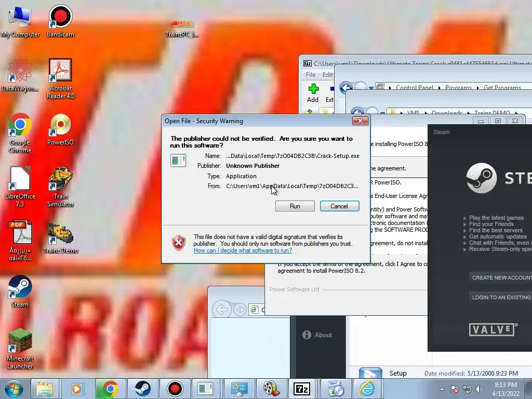Click CREATE NEW ACCOUNT in Steam
Viewport: 532px width, 399px height.
click(x=501, y=277)
